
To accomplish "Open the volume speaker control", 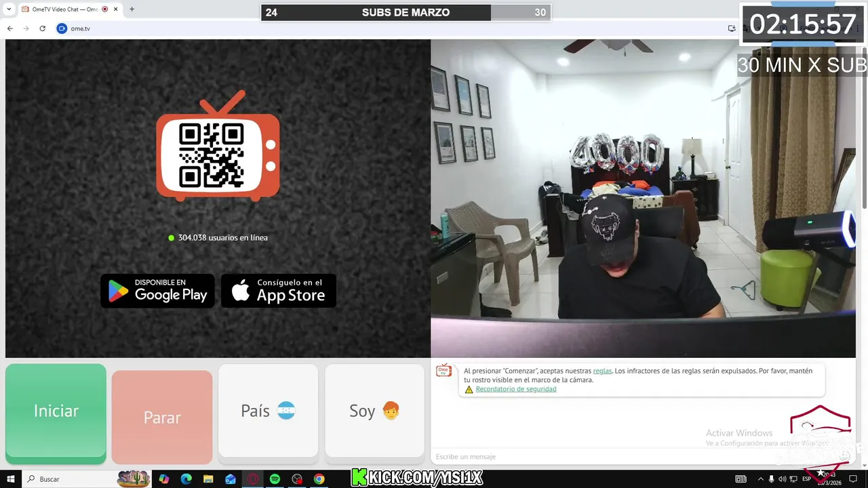I will tap(783, 479).
